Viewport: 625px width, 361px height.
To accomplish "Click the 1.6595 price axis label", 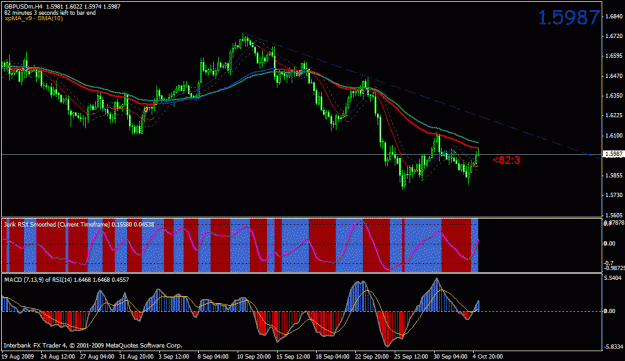I will pos(614,56).
